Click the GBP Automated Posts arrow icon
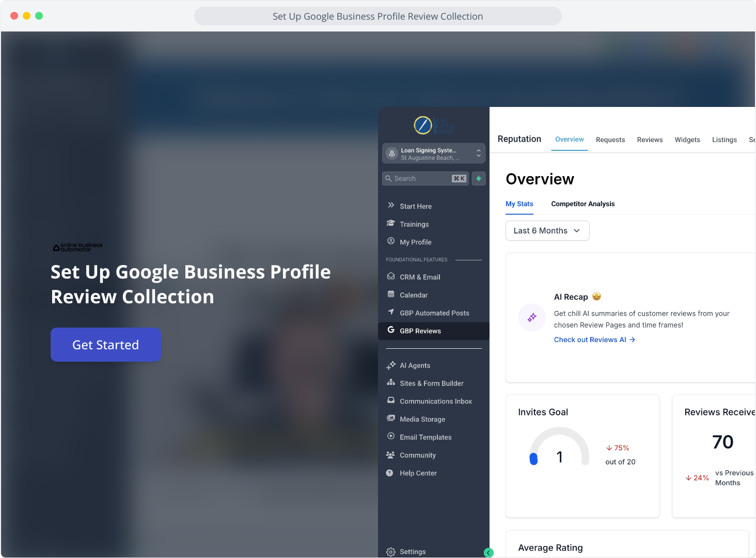The width and height of the screenshot is (756, 558). pos(391,312)
